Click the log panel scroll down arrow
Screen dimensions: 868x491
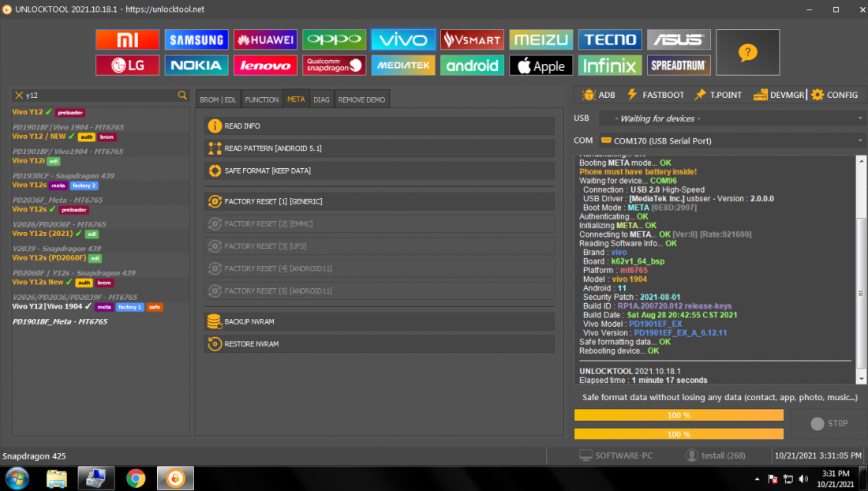point(861,379)
